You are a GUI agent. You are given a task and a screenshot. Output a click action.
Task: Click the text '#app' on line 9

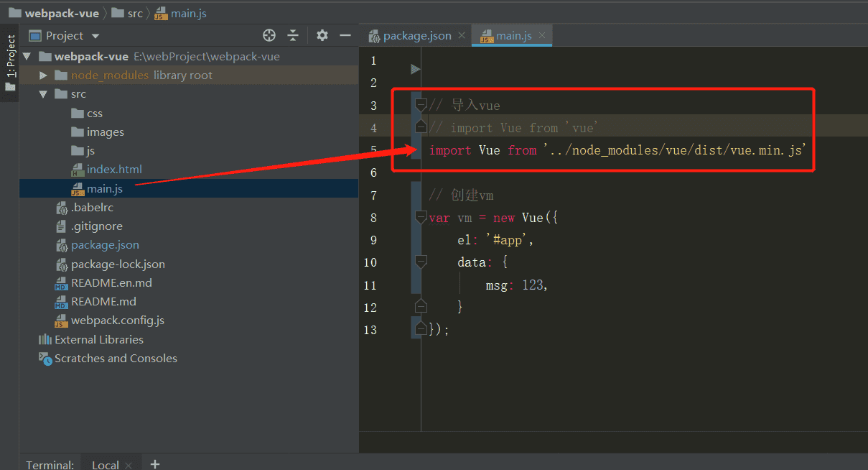pos(509,240)
